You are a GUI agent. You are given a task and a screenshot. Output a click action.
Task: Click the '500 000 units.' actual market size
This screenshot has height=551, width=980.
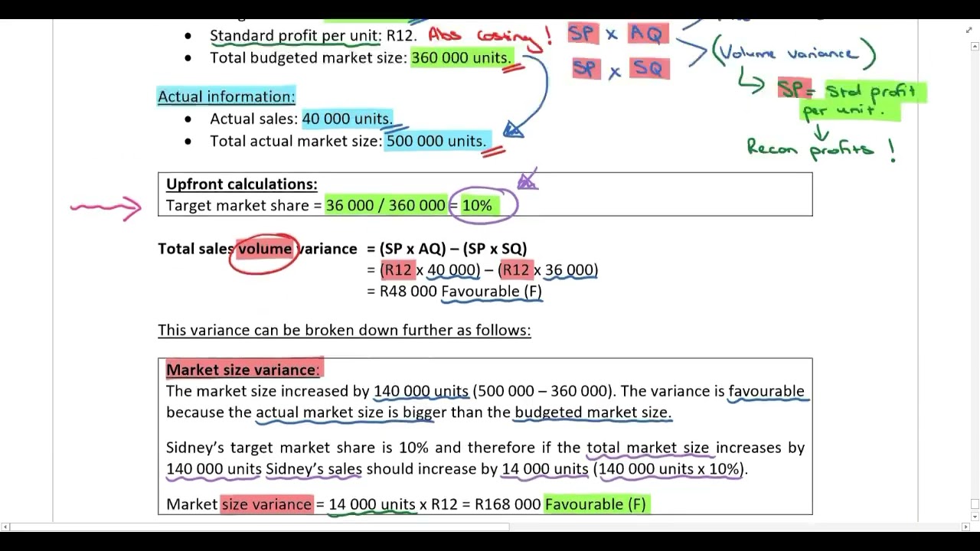[x=436, y=141]
